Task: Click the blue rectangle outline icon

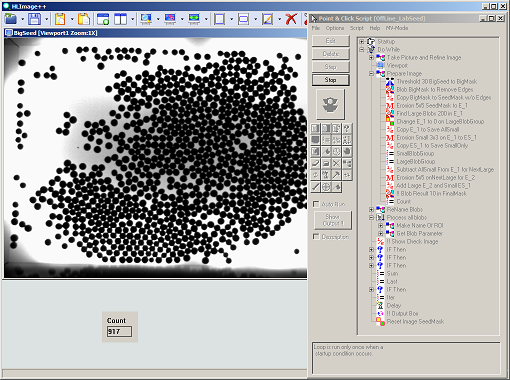Action: tap(244, 19)
